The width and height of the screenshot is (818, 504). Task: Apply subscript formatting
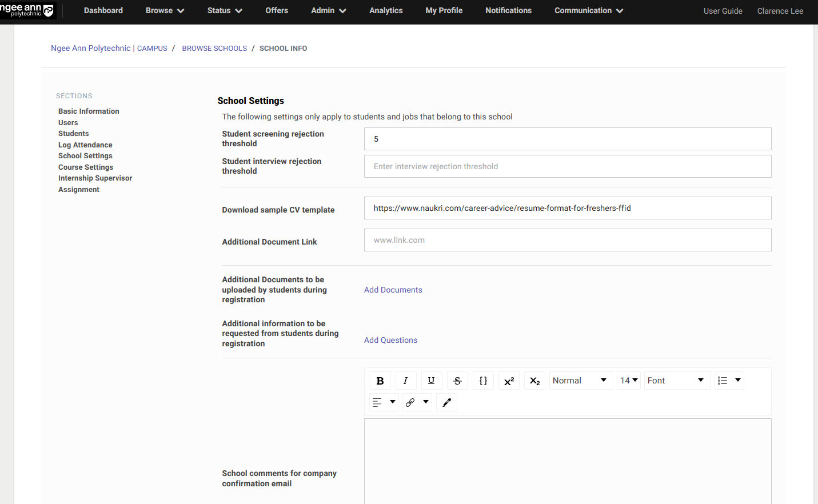[x=534, y=381]
